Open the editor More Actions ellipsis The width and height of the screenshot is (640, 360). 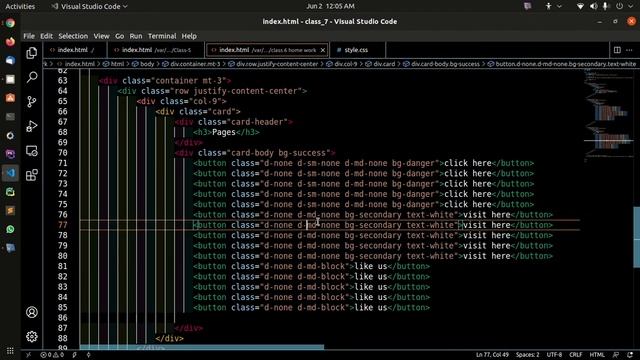point(629,50)
